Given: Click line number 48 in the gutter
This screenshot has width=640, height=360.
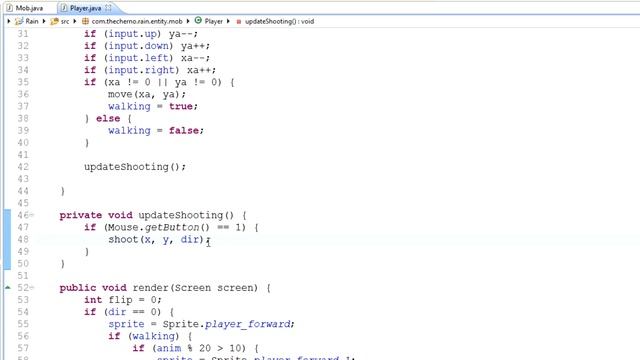Looking at the screenshot, I should [23, 240].
